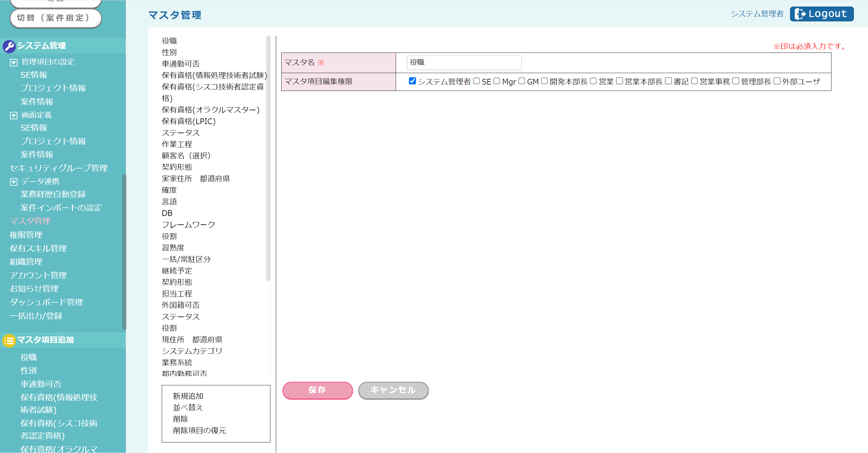Open 権限管理 in the sidebar menu
The width and height of the screenshot is (868, 453).
(x=26, y=235)
